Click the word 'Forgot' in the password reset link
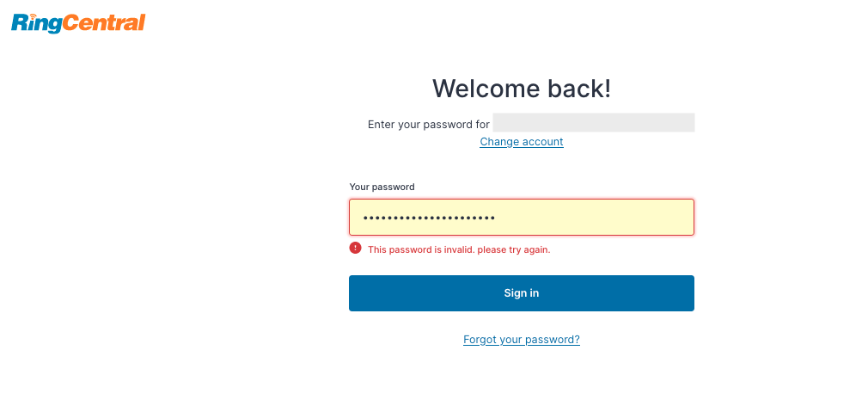 480,340
